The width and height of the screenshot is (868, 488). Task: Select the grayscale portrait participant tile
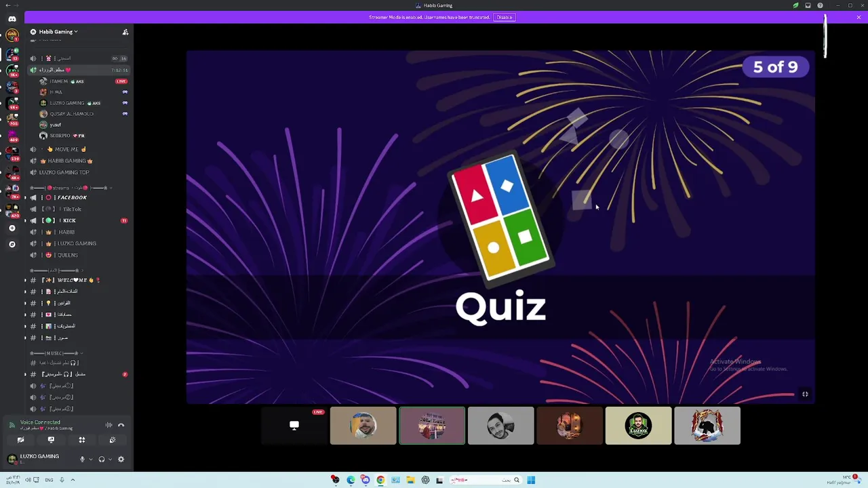pos(500,426)
